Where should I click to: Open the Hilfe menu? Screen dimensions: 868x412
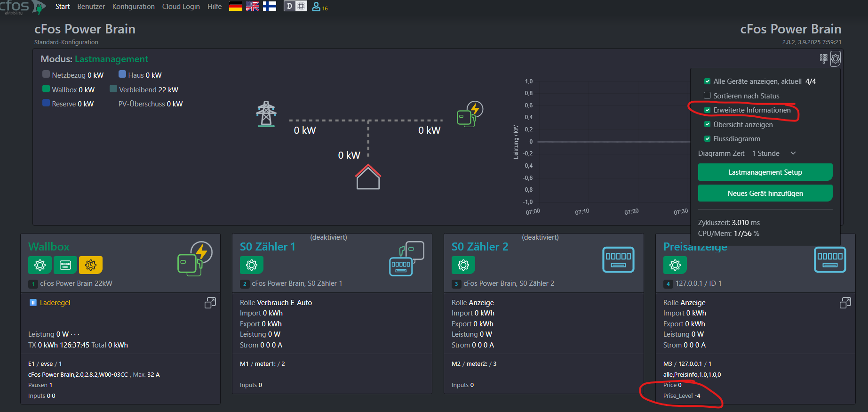[215, 7]
